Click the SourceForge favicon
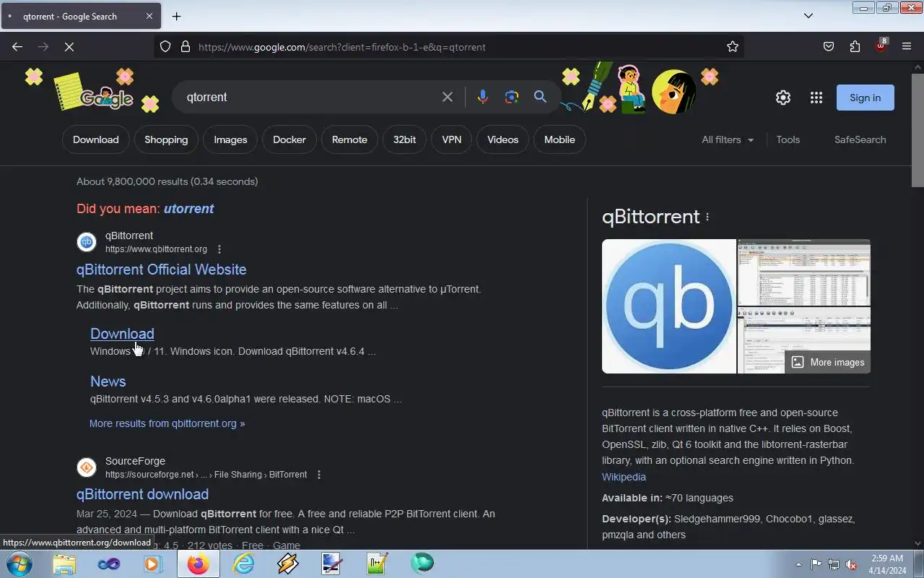The image size is (924, 578). 87,467
